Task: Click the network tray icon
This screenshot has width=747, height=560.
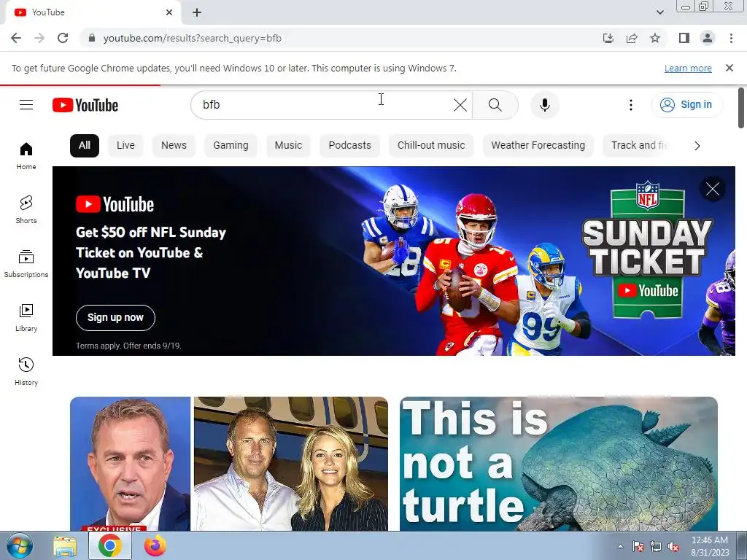Action: pyautogui.click(x=656, y=546)
